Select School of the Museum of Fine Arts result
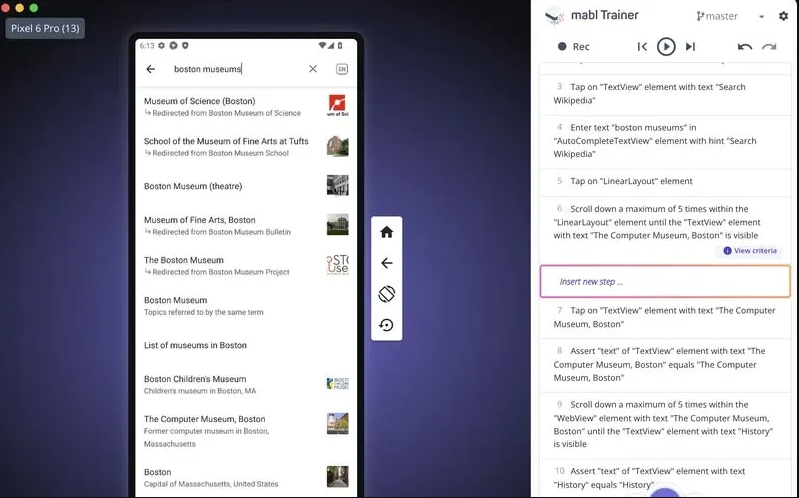This screenshot has width=799, height=498. [x=246, y=147]
